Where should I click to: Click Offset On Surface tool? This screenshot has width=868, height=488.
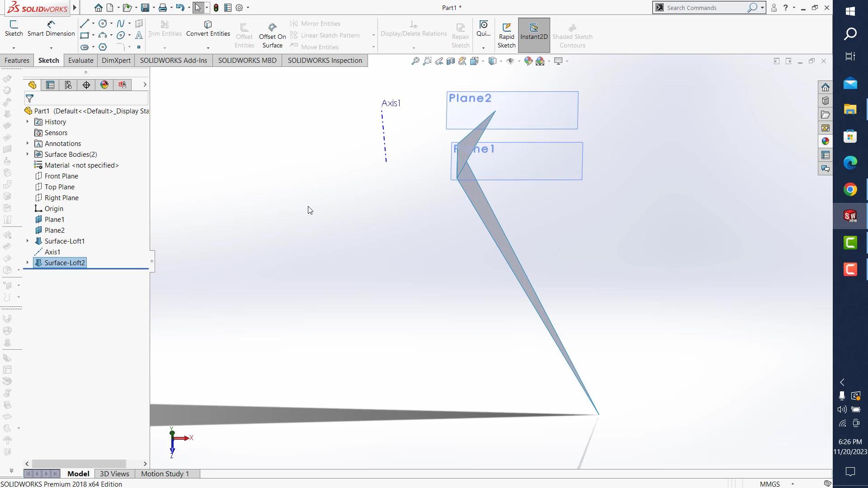[x=272, y=35]
